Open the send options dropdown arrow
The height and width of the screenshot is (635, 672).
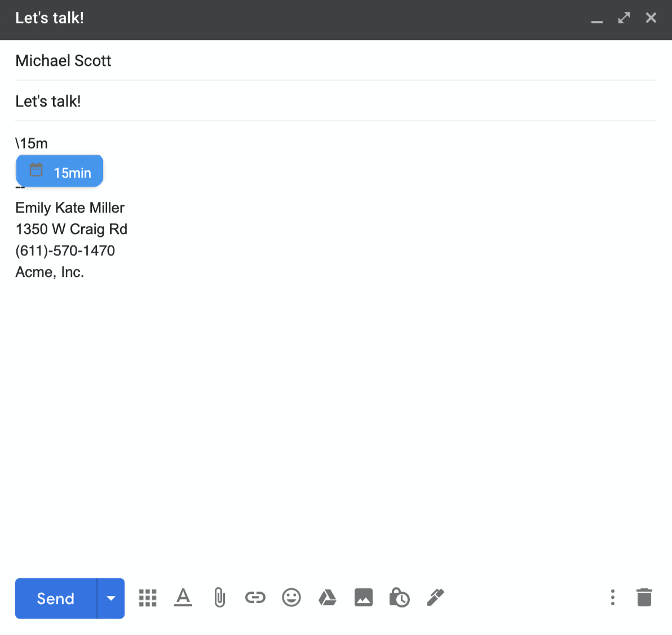click(x=111, y=598)
